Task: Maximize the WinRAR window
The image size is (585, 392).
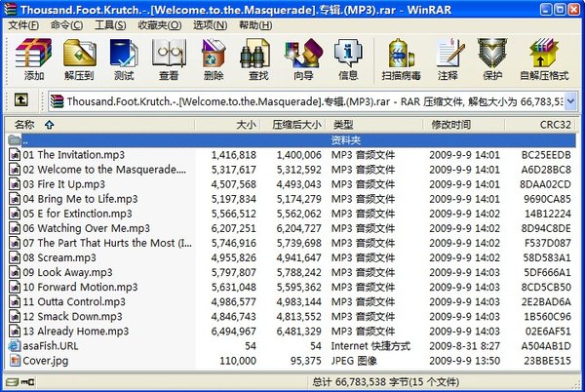Action: (x=560, y=9)
